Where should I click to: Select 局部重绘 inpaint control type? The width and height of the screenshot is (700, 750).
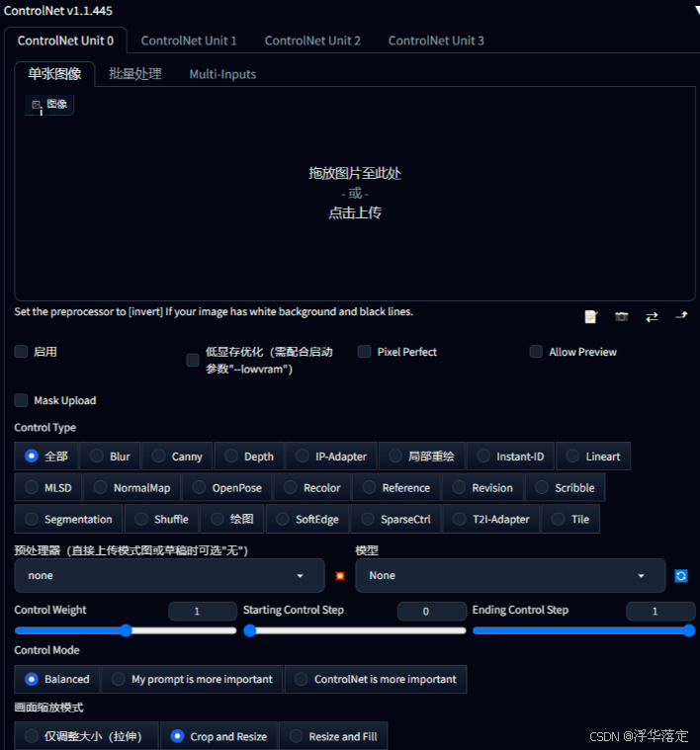(x=421, y=457)
